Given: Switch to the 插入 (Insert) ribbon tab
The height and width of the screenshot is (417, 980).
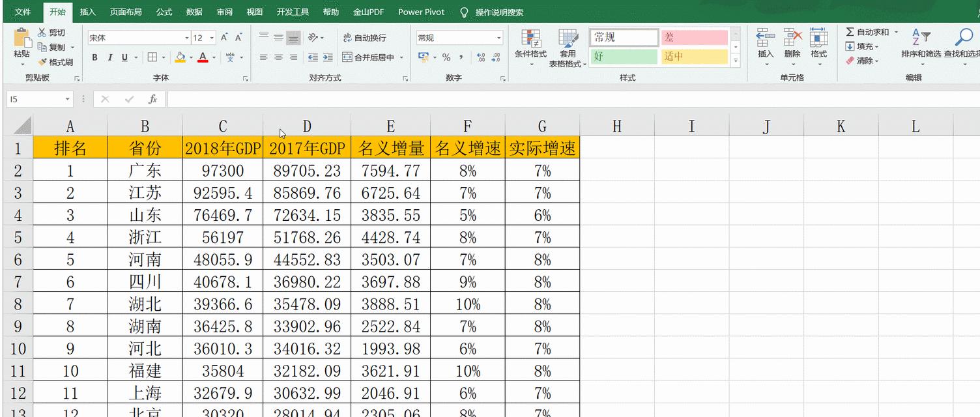Looking at the screenshot, I should pos(87,12).
